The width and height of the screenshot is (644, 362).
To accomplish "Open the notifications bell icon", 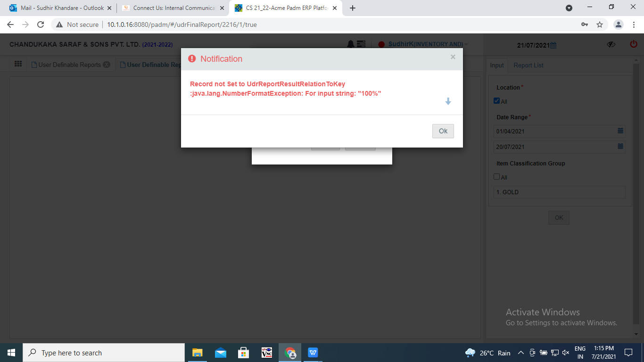I will [x=351, y=44].
